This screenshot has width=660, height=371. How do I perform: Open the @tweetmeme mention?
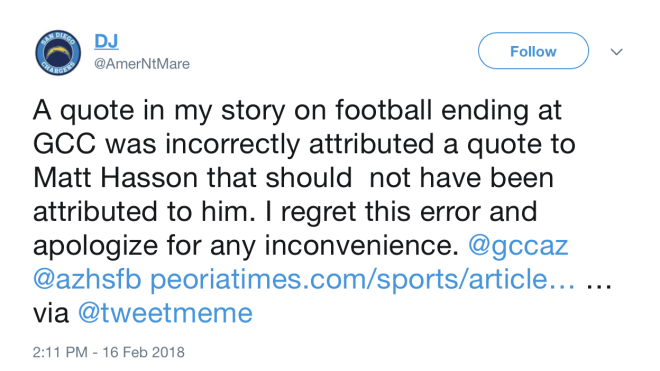165,313
